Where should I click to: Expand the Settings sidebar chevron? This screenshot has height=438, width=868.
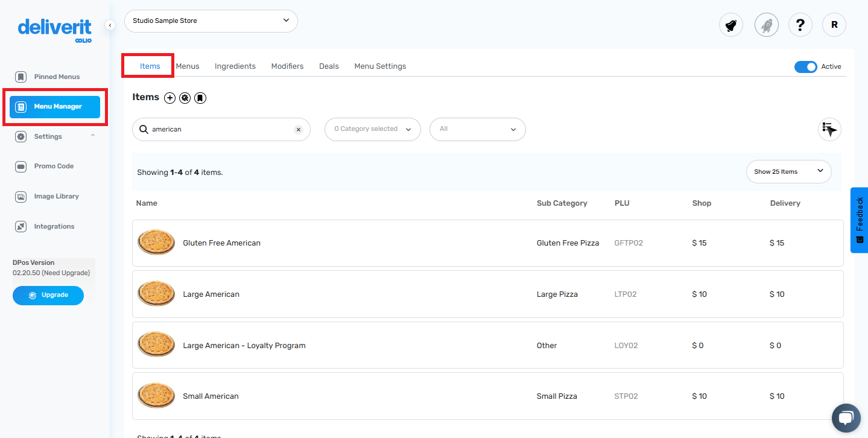92,136
